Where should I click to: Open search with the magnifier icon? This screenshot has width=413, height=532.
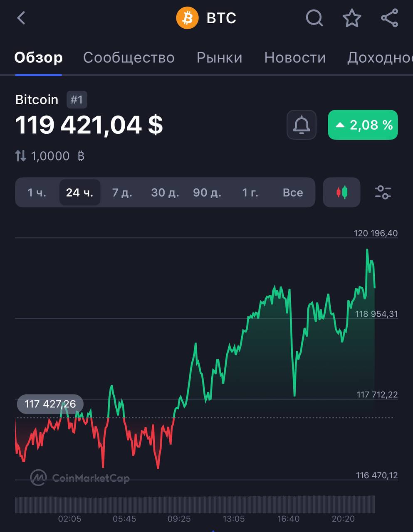point(314,18)
